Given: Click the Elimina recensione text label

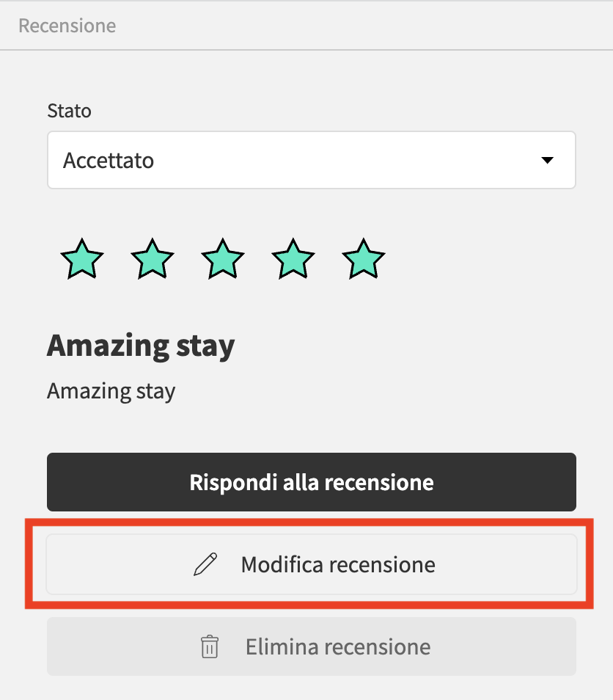Looking at the screenshot, I should point(338,646).
